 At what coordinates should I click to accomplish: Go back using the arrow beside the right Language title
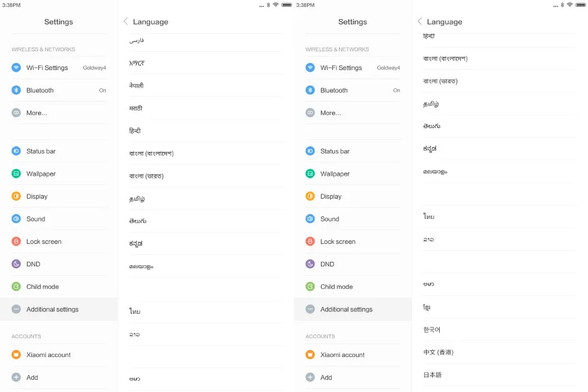(420, 21)
